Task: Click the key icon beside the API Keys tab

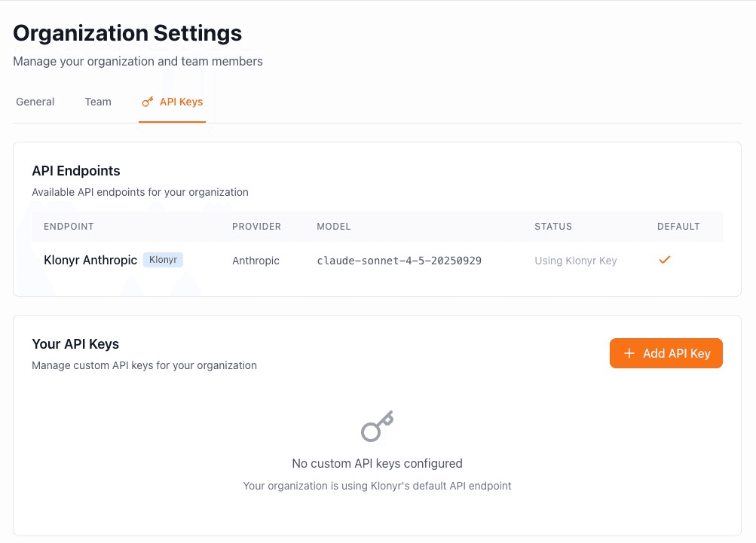Action: pos(148,101)
